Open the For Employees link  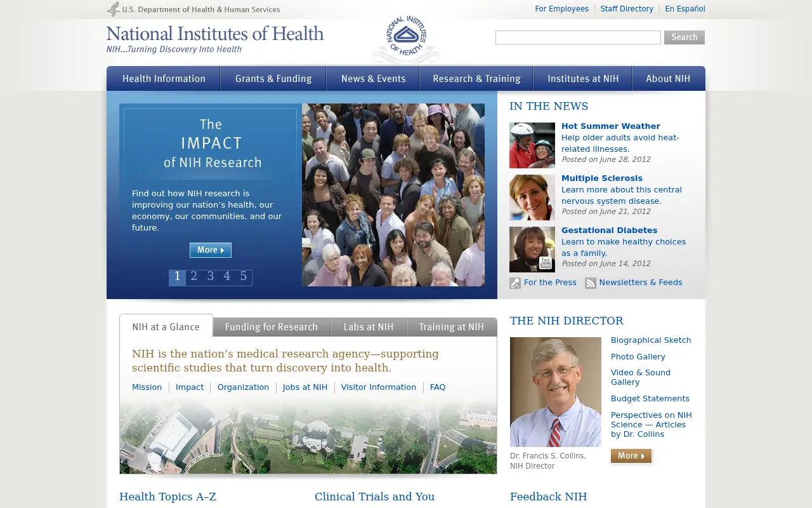[x=562, y=9]
